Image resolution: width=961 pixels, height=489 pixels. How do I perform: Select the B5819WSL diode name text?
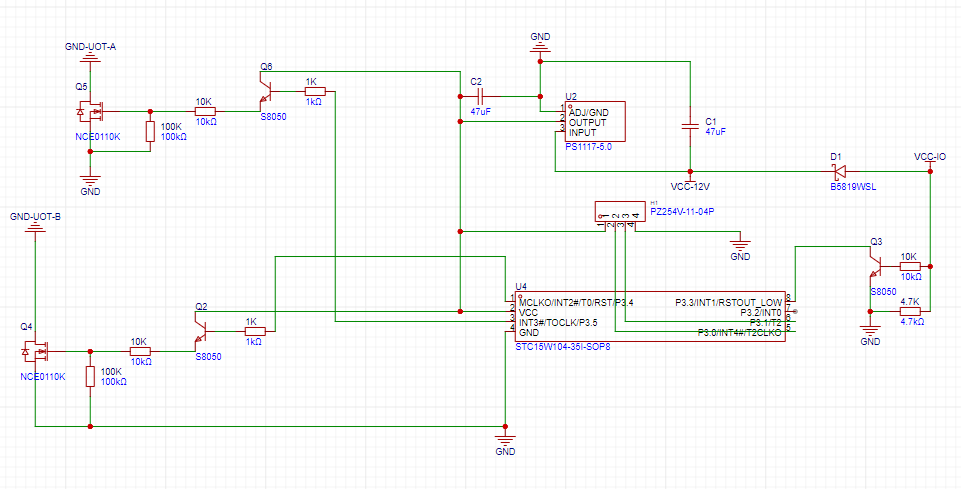[853, 186]
